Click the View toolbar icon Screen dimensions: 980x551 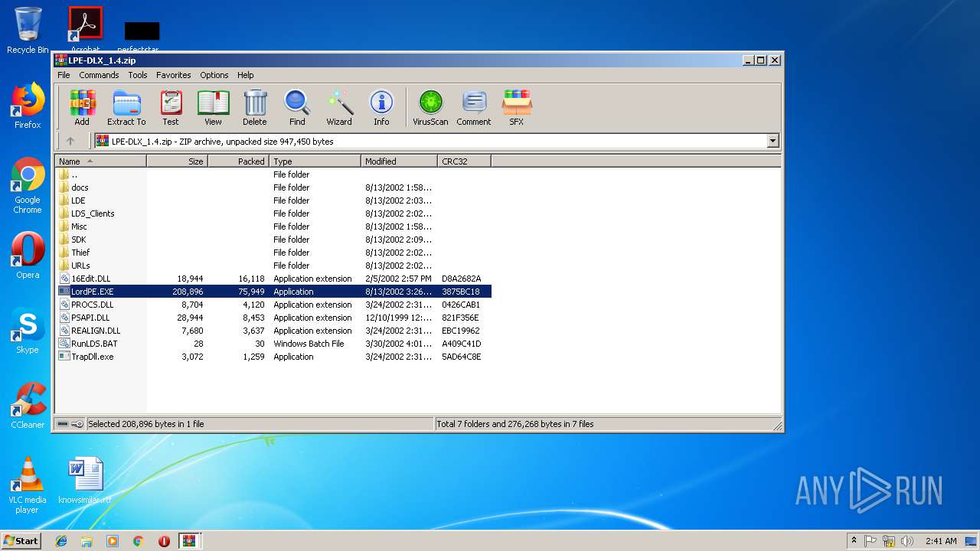pyautogui.click(x=213, y=107)
